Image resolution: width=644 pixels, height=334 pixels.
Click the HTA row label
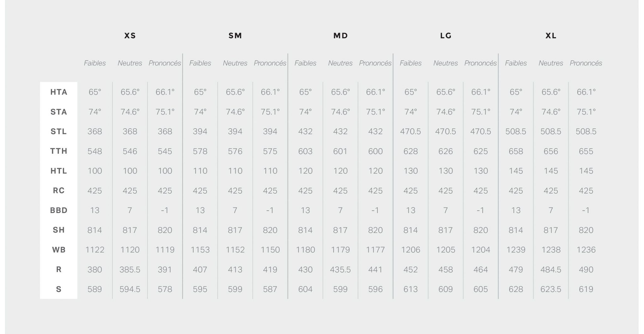point(59,92)
